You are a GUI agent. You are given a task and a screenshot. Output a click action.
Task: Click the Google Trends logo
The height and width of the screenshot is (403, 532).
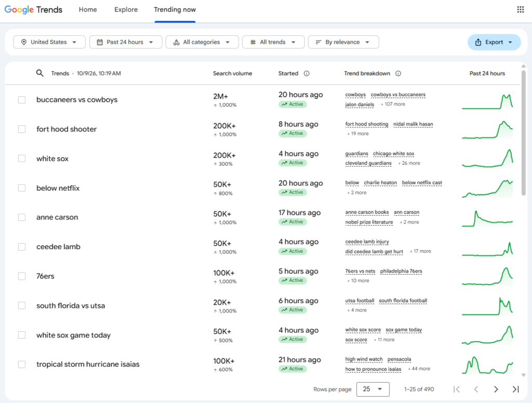33,9
